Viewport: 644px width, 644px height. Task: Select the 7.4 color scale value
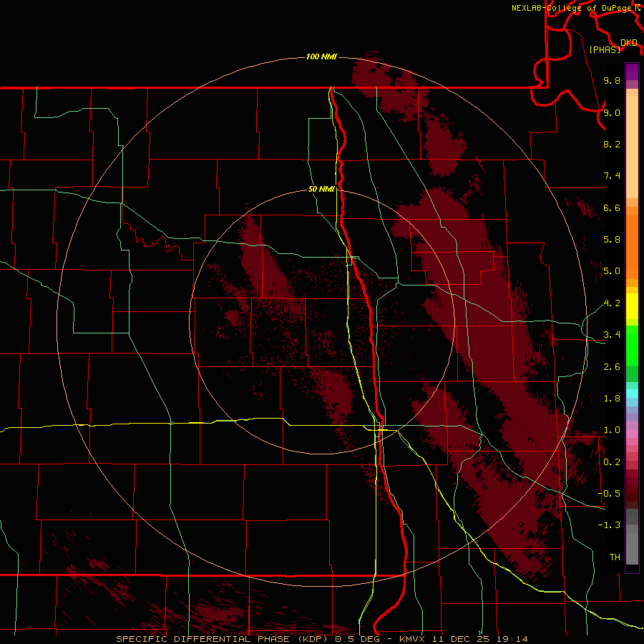[612, 176]
